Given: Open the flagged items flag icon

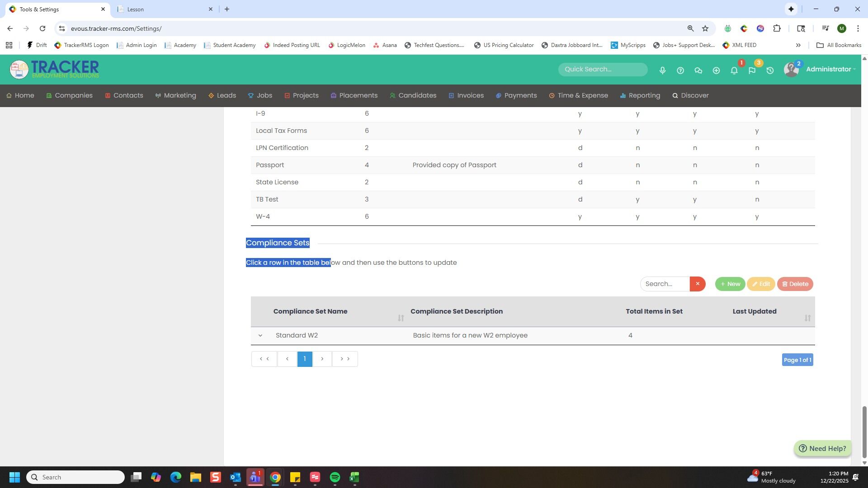Looking at the screenshot, I should (x=752, y=70).
